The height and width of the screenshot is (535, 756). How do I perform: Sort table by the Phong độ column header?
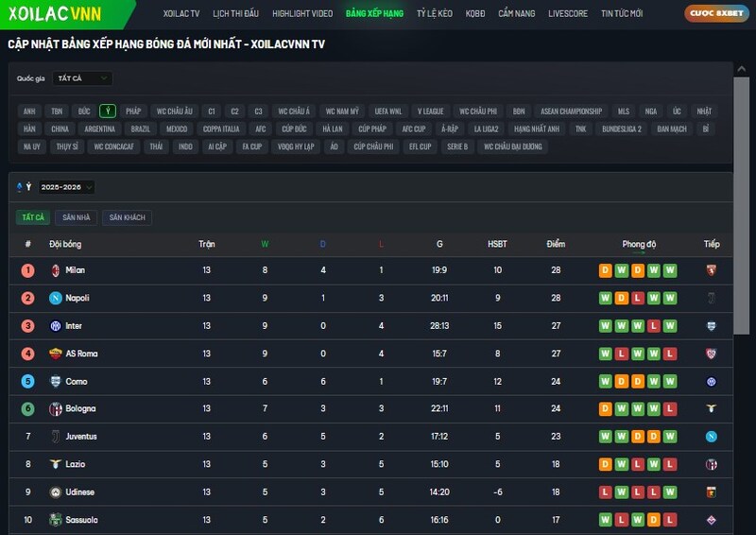coord(639,244)
